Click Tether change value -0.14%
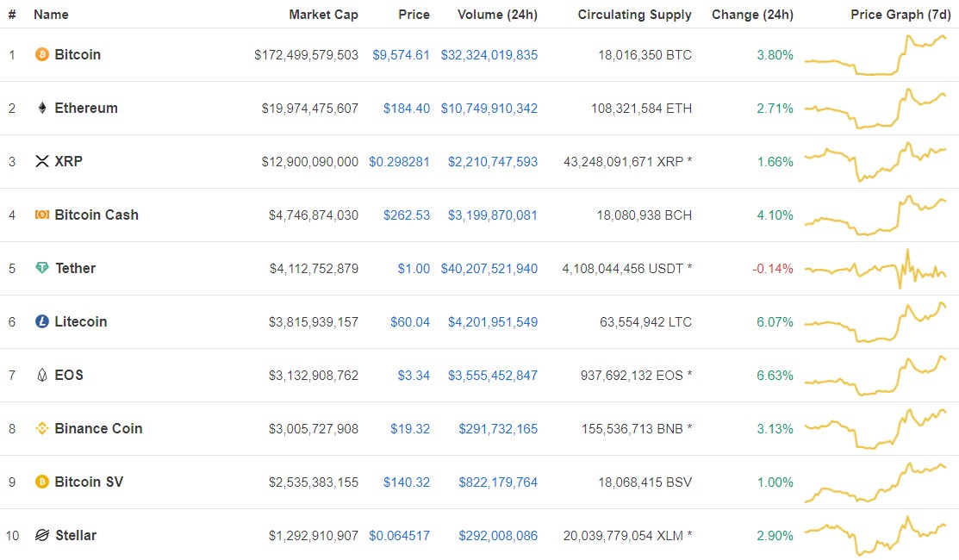Screen dimensions: 959x560 click(x=773, y=269)
